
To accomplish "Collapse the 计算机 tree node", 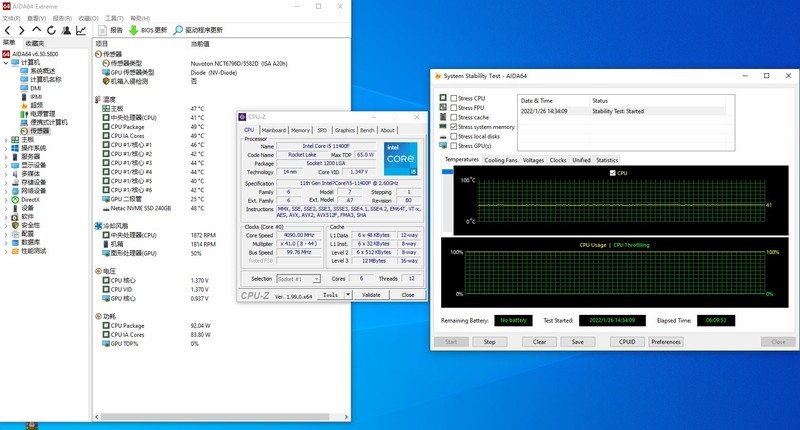I will pyautogui.click(x=7, y=62).
